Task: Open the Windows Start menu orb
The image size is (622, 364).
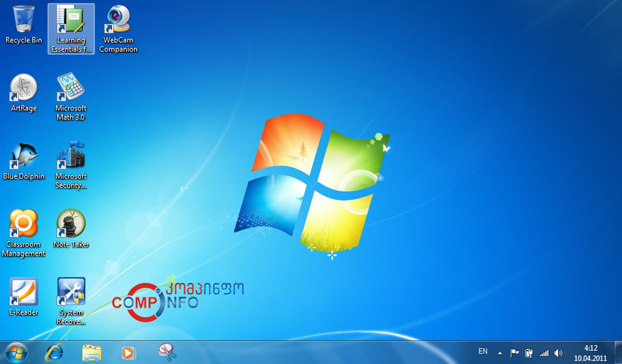Action: (17, 352)
